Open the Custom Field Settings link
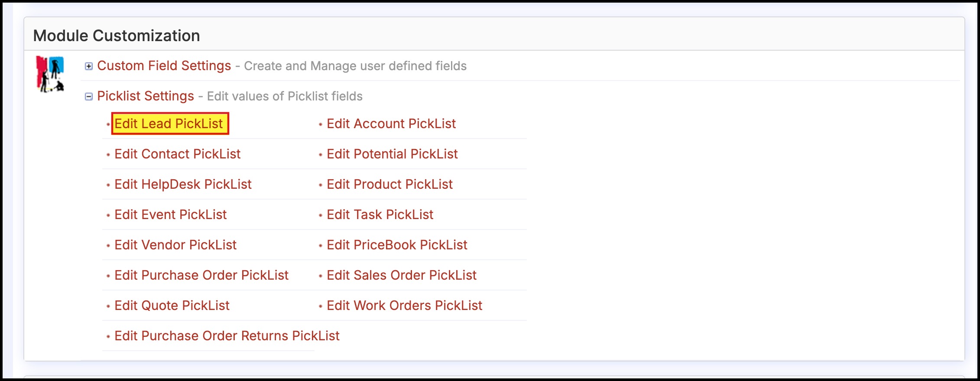 (x=164, y=66)
